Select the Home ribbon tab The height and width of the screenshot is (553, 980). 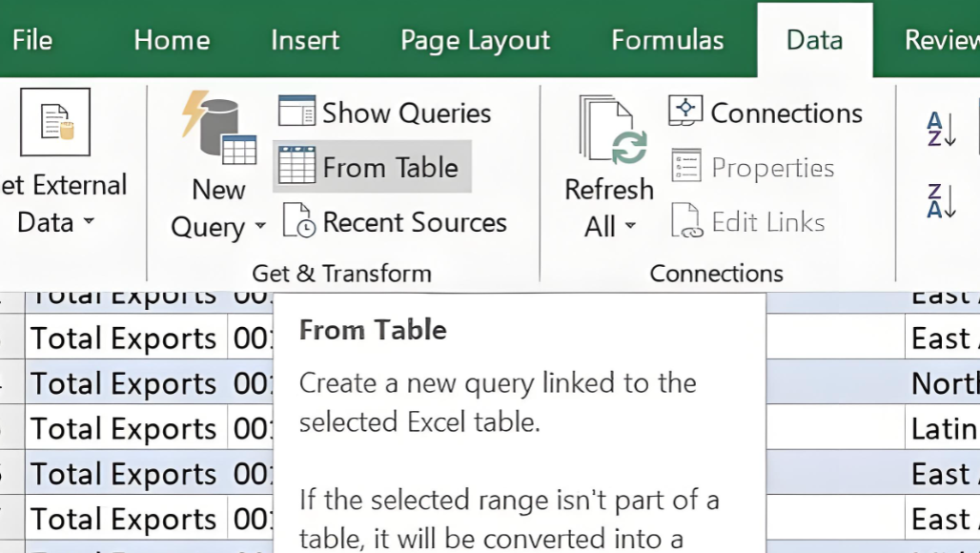[171, 40]
